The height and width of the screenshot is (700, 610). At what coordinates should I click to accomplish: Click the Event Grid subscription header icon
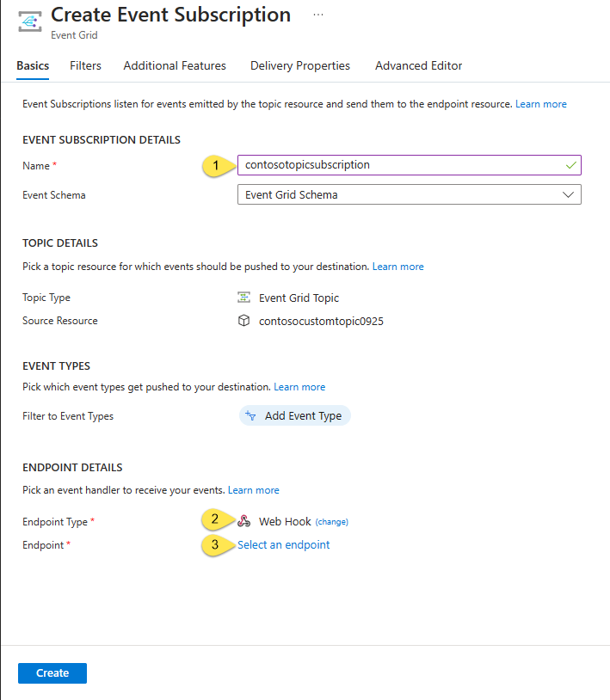tap(30, 21)
